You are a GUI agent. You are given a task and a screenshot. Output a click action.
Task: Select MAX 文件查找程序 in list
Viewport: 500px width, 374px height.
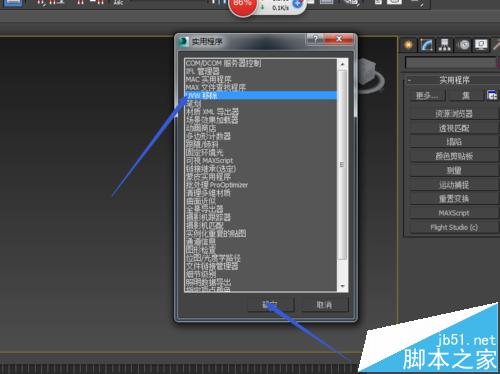[261, 87]
